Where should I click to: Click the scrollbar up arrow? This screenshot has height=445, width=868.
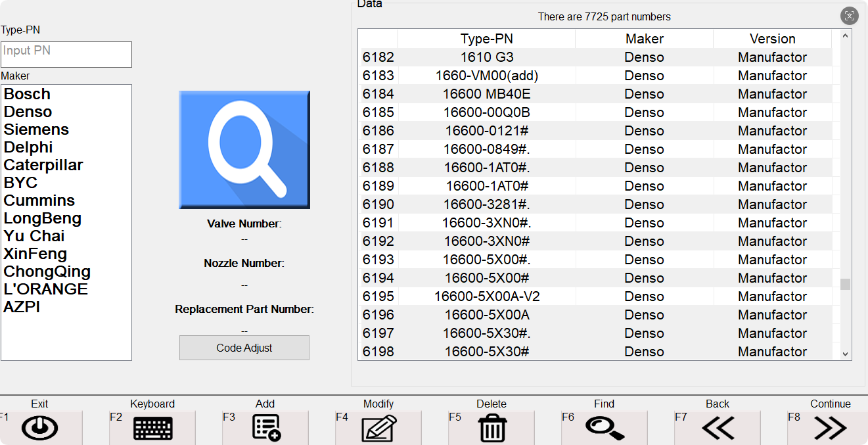[x=844, y=35]
